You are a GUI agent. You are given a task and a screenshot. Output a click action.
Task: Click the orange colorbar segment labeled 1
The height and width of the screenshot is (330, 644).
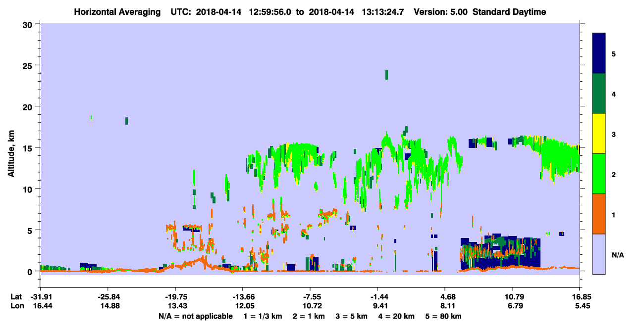tap(599, 214)
